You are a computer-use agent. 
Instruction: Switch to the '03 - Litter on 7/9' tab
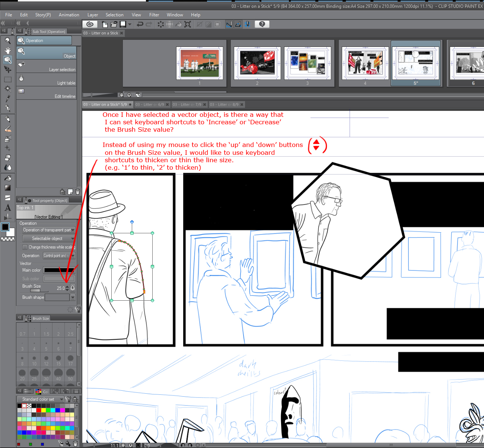tap(188, 105)
